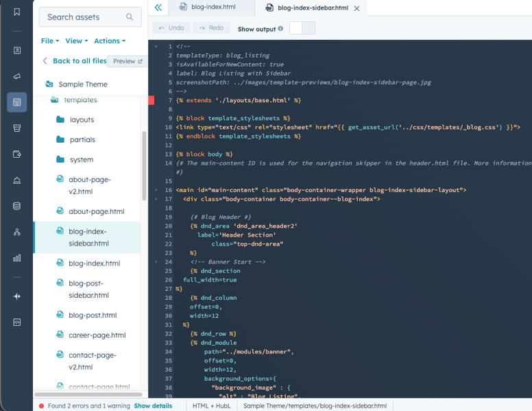
Task: Open the File dropdown menu
Action: [50, 40]
